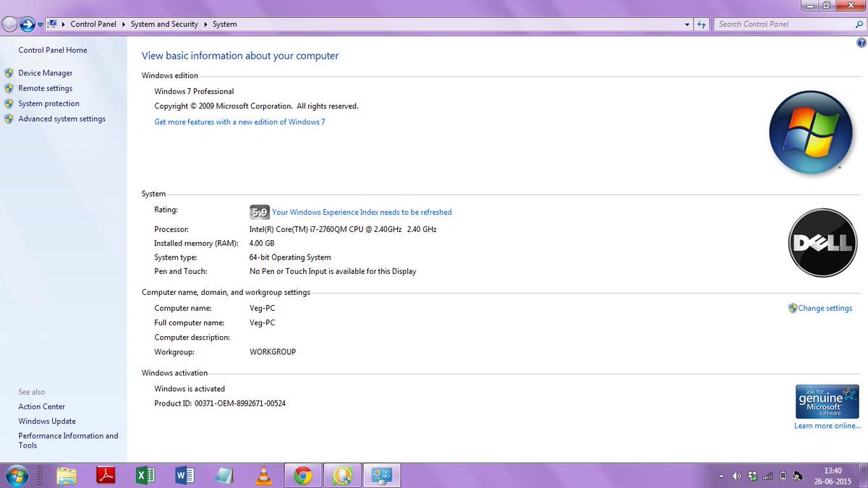This screenshot has height=488, width=868.
Task: Click the System protection shield icon
Action: click(9, 103)
